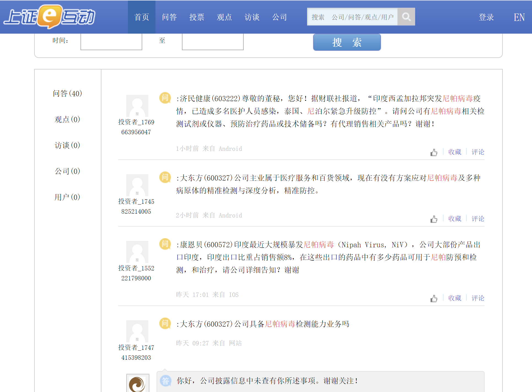The height and width of the screenshot is (392, 532).
Task: Click thumbs-up under the 康恩贝 question
Action: point(434,298)
